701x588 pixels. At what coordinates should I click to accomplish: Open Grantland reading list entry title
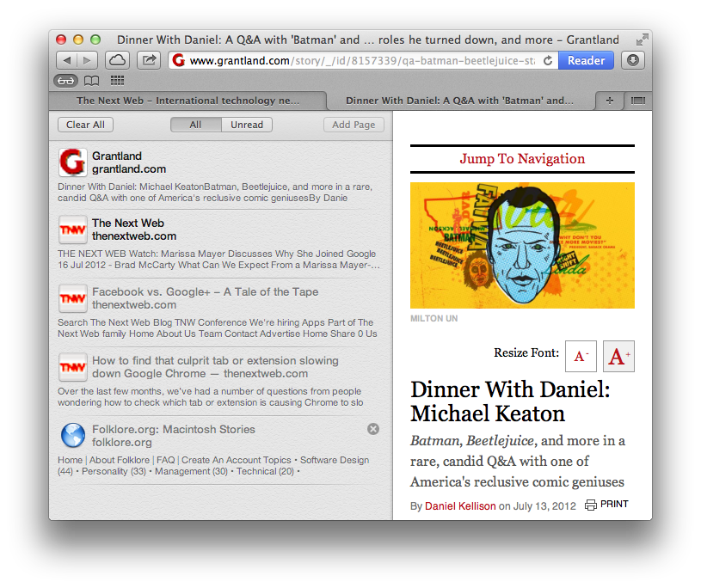(117, 156)
